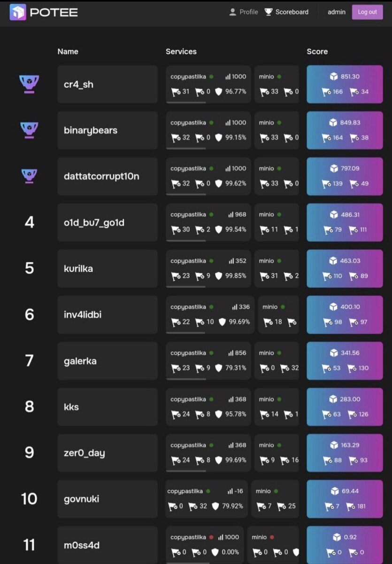Click the progress bar under zer0_day's copypastilka
This screenshot has height=564, width=392.
186,471
